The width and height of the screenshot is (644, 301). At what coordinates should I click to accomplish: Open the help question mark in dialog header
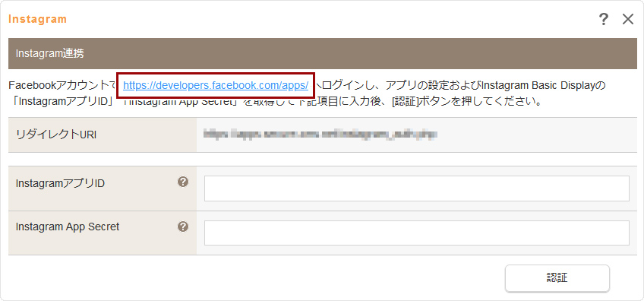[x=603, y=19]
